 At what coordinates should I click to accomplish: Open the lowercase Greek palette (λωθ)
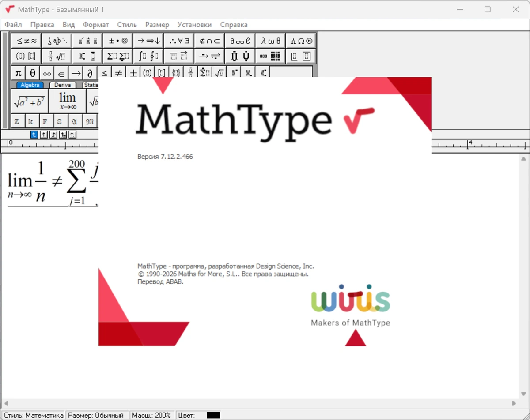(x=270, y=41)
